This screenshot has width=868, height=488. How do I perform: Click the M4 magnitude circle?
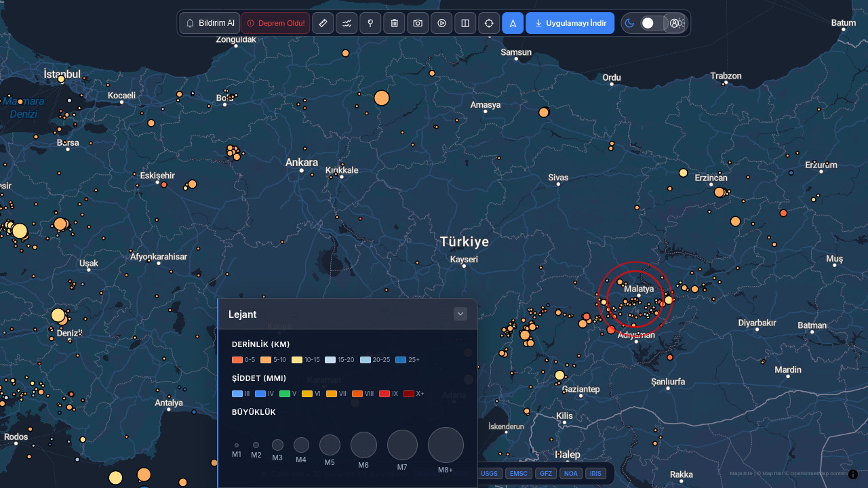301,445
